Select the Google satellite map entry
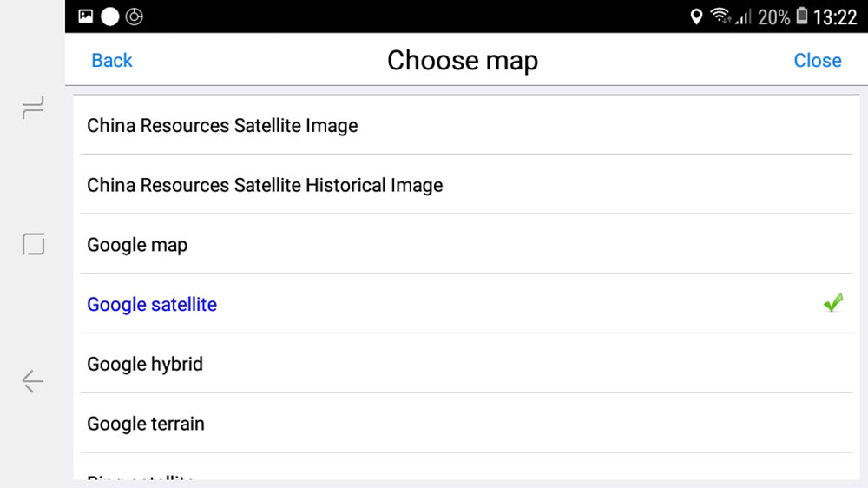The width and height of the screenshot is (868, 488). (x=152, y=305)
